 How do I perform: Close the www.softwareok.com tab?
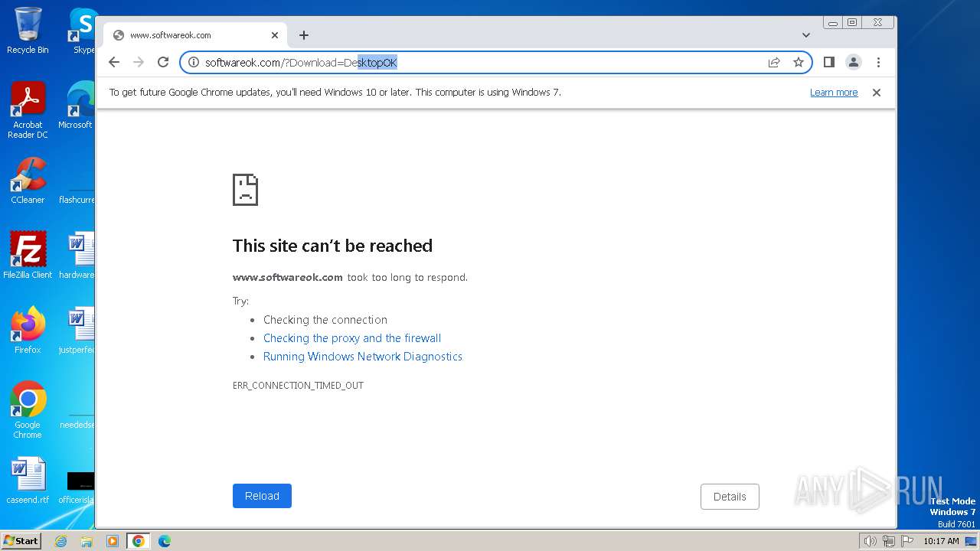coord(275,35)
